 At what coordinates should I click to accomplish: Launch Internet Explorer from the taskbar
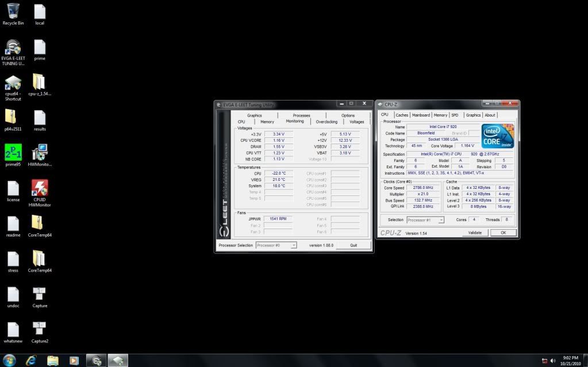pos(31,360)
